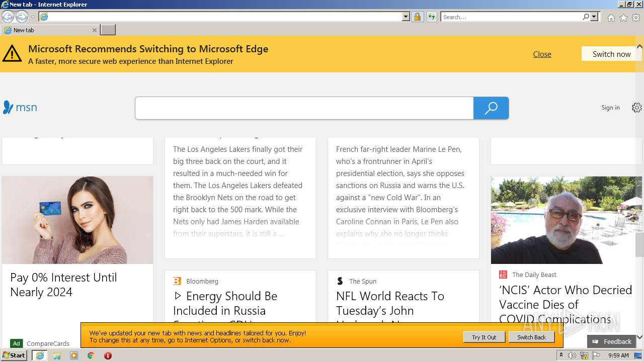Screen dimensions: 644x362
Task: Show hidden system tray icons arrow
Action: (561, 355)
